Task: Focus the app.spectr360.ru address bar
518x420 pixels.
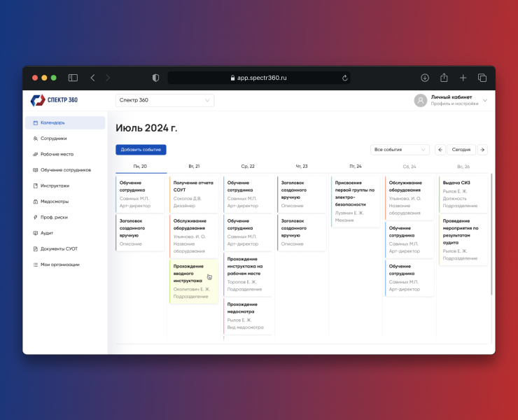Action: point(259,78)
